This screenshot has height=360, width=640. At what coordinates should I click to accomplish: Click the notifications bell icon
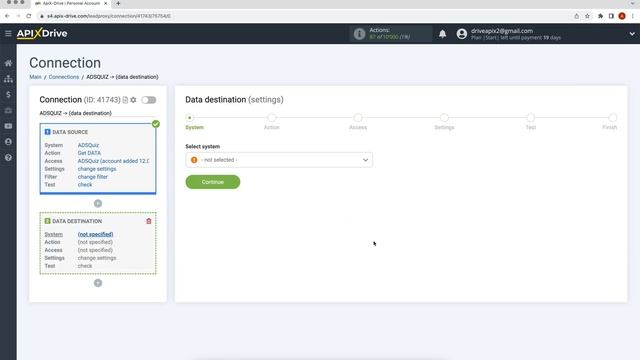tap(442, 34)
